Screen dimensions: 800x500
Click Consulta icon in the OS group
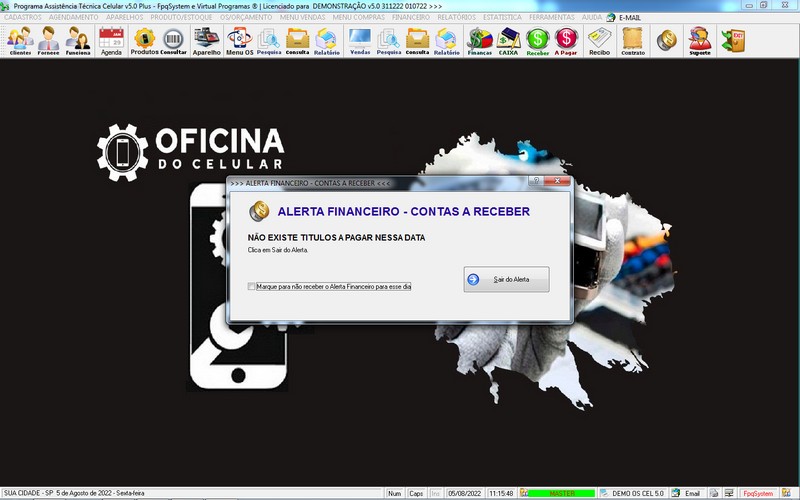pos(297,41)
